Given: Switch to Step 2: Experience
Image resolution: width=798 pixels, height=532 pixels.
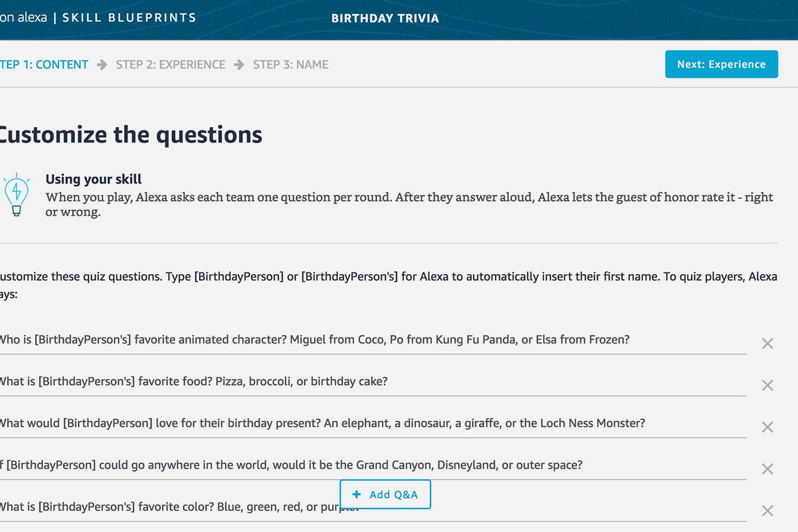Looking at the screenshot, I should (171, 65).
